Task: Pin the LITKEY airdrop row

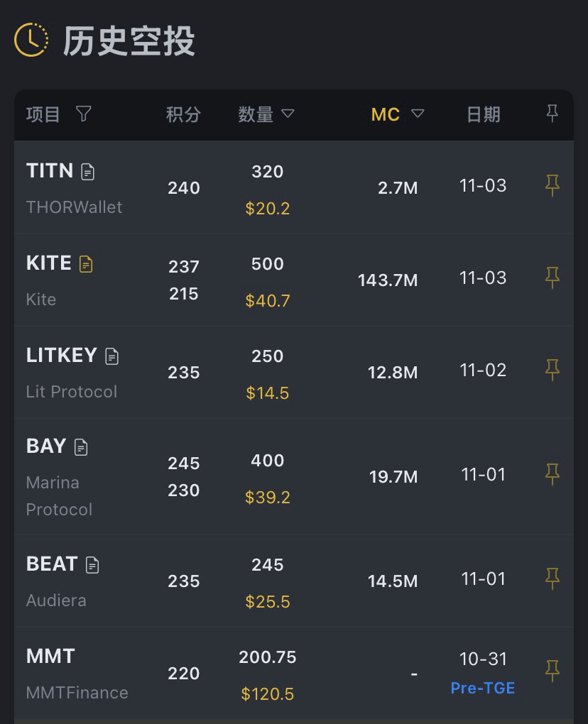Action: [552, 370]
